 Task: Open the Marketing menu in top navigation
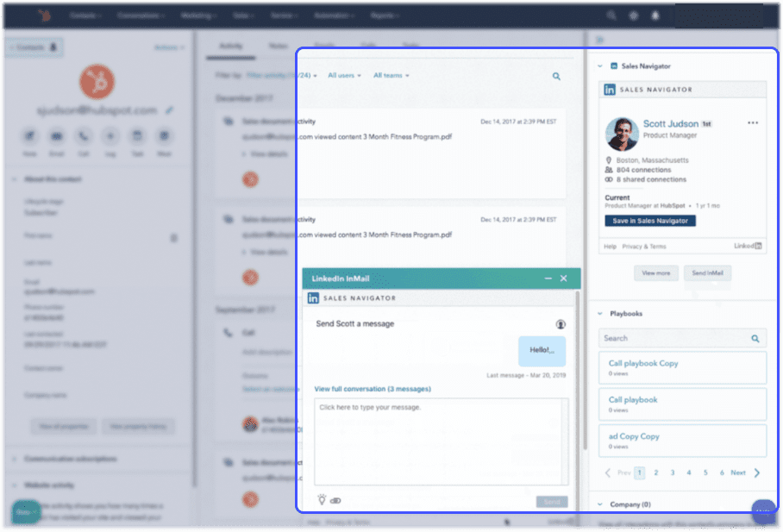pyautogui.click(x=198, y=16)
